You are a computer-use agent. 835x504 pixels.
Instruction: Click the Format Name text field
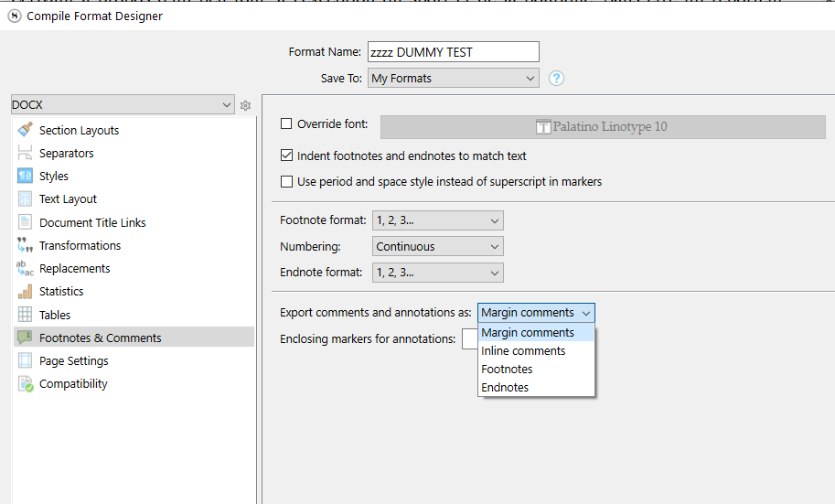453,52
